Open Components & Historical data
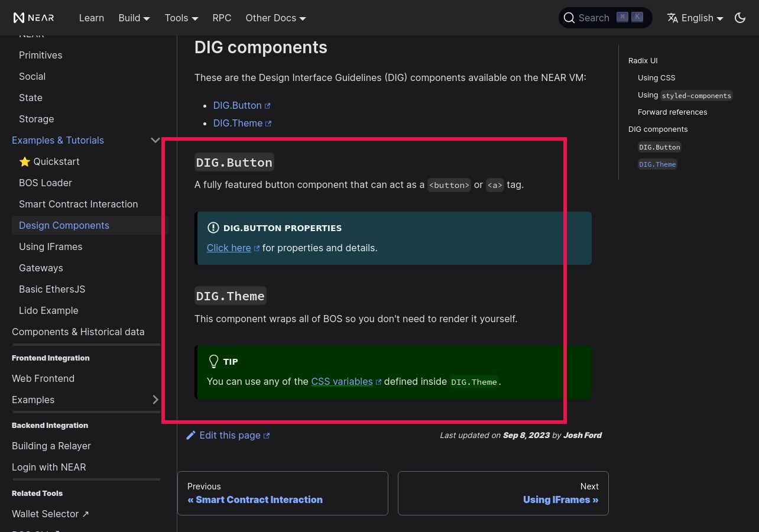Image resolution: width=759 pixels, height=532 pixels. coord(78,332)
